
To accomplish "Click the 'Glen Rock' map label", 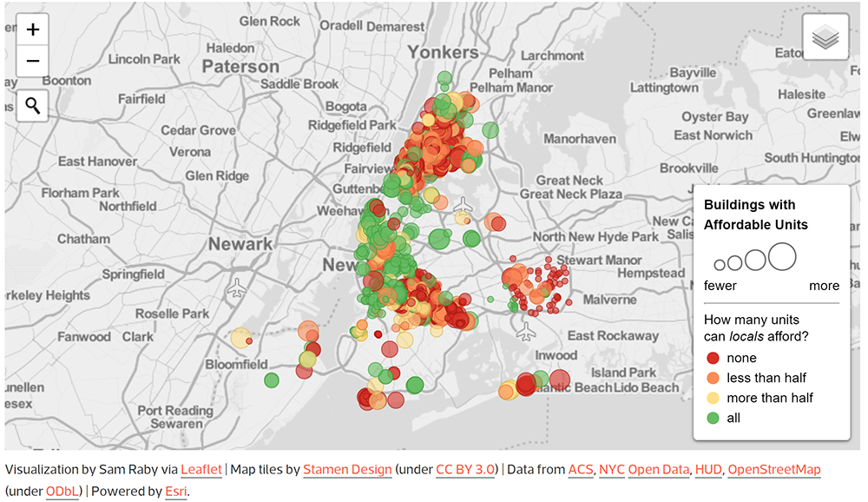I will [269, 21].
